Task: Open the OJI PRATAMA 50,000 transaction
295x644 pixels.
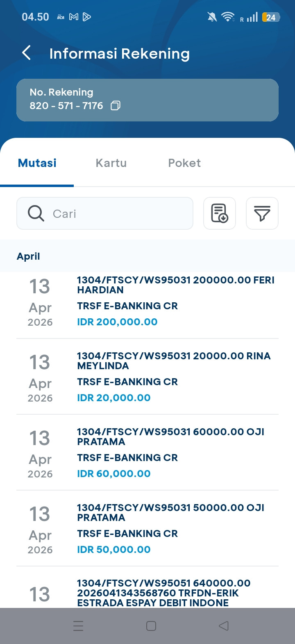Action: pyautogui.click(x=147, y=529)
